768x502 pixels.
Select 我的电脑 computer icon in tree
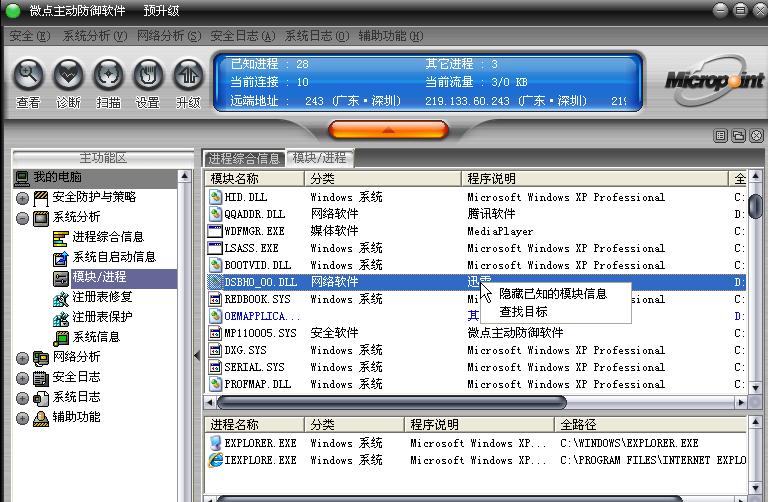tap(22, 178)
